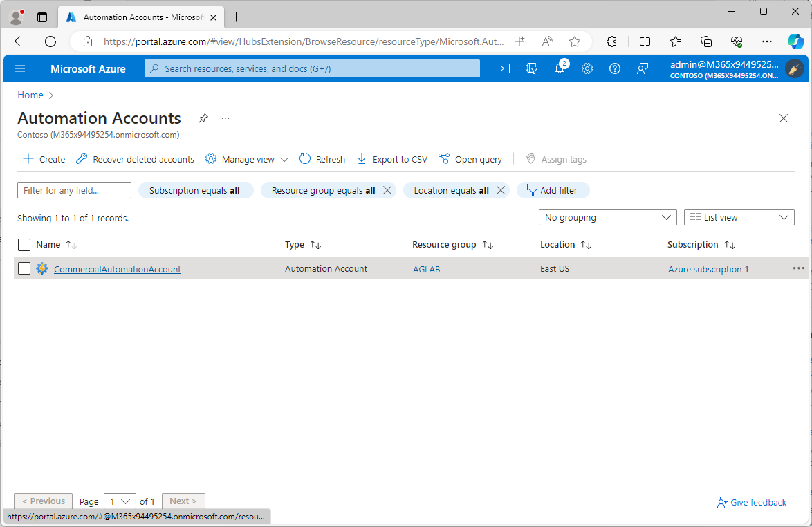This screenshot has width=812, height=527.
Task: Toggle sorting on the Location column
Action: coord(566,244)
